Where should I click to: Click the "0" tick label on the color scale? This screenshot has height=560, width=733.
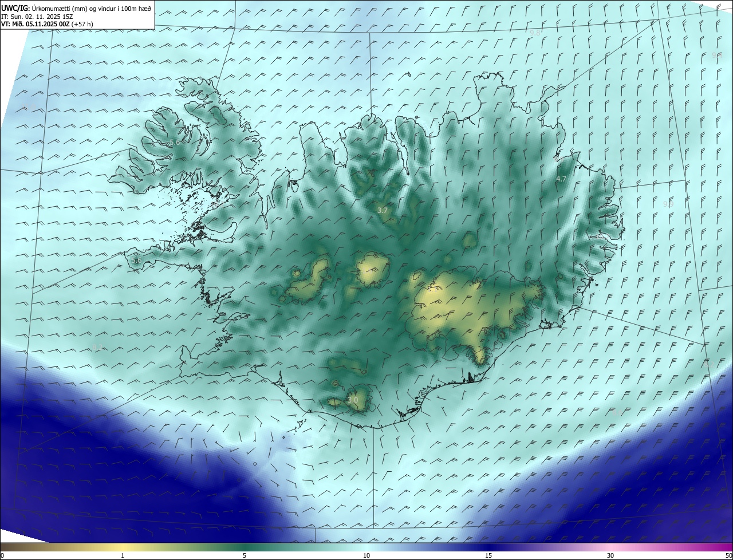click(x=2, y=555)
